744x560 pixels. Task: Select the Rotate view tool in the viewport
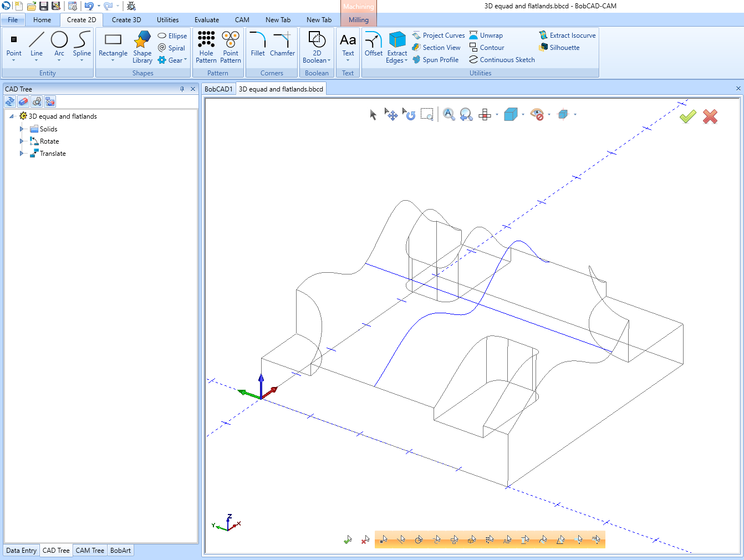tap(409, 114)
